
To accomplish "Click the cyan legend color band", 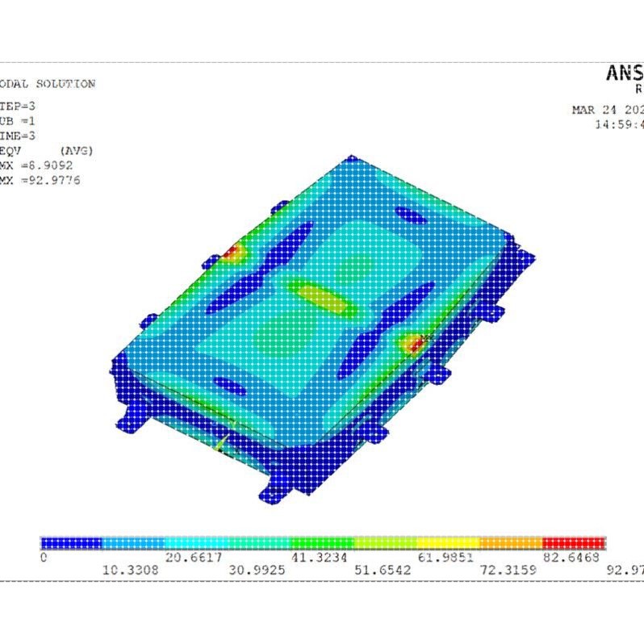I will [197, 543].
